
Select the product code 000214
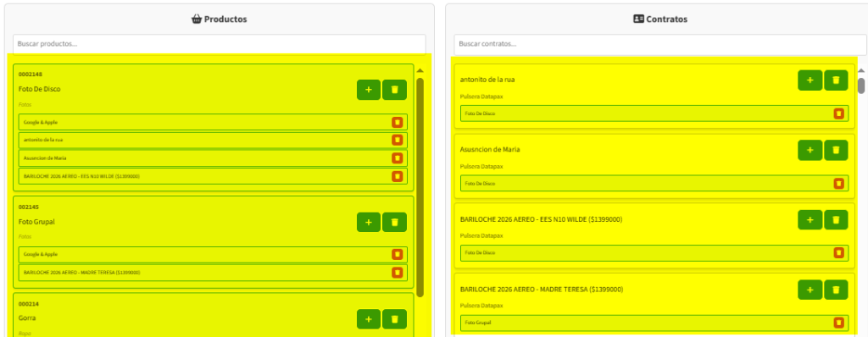click(x=29, y=304)
